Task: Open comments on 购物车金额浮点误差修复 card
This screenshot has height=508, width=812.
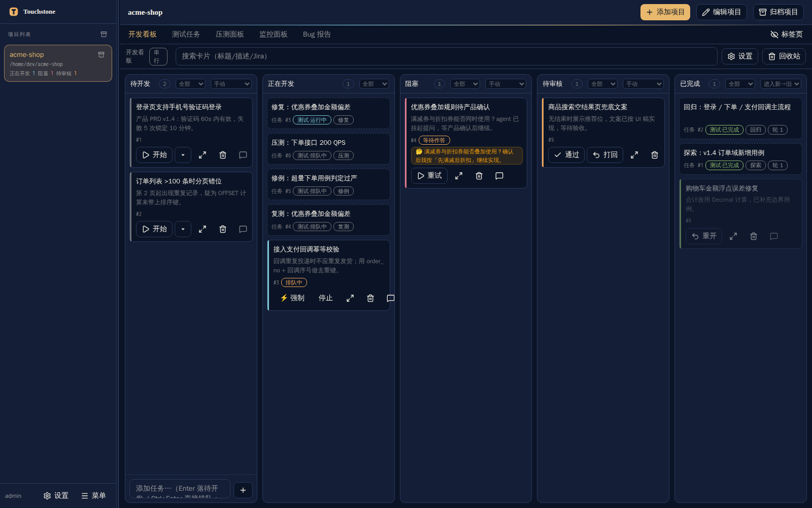Action: point(774,236)
